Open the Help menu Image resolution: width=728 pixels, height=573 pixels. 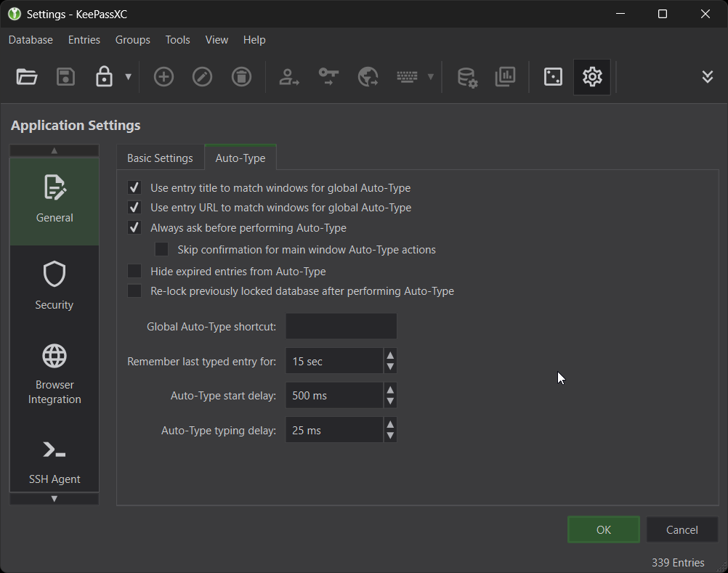click(254, 40)
